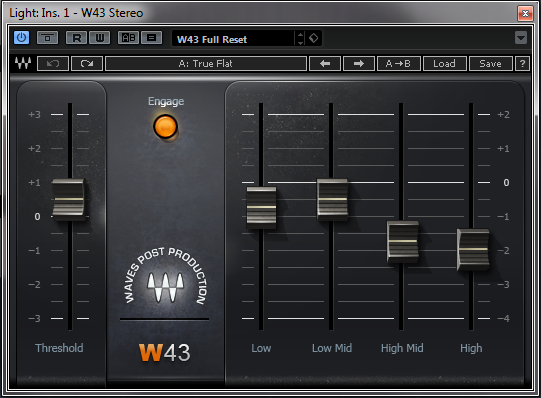Click the High Mid band fader handle
Viewport: 541px width, 398px height.
pos(403,241)
